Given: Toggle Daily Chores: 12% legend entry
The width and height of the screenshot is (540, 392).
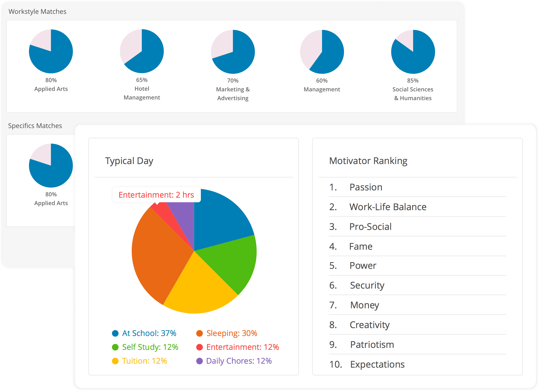Looking at the screenshot, I should tap(239, 361).
